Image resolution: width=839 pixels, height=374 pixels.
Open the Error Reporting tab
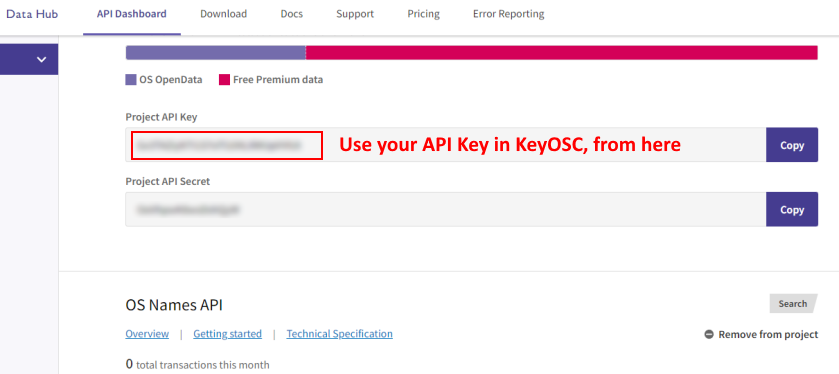pos(509,14)
